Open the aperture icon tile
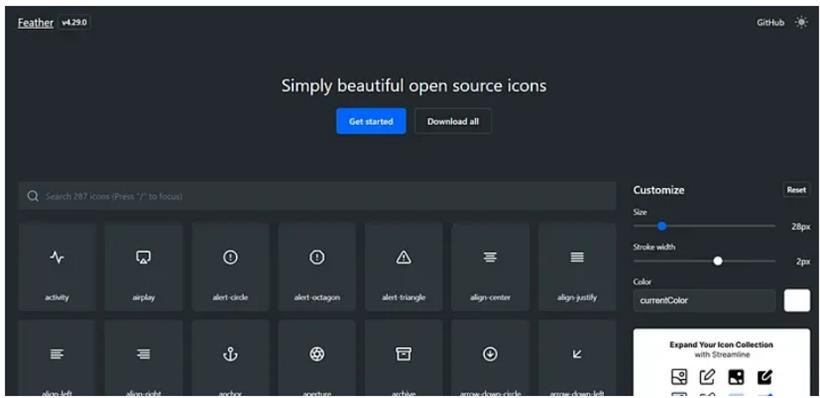 pos(317,358)
